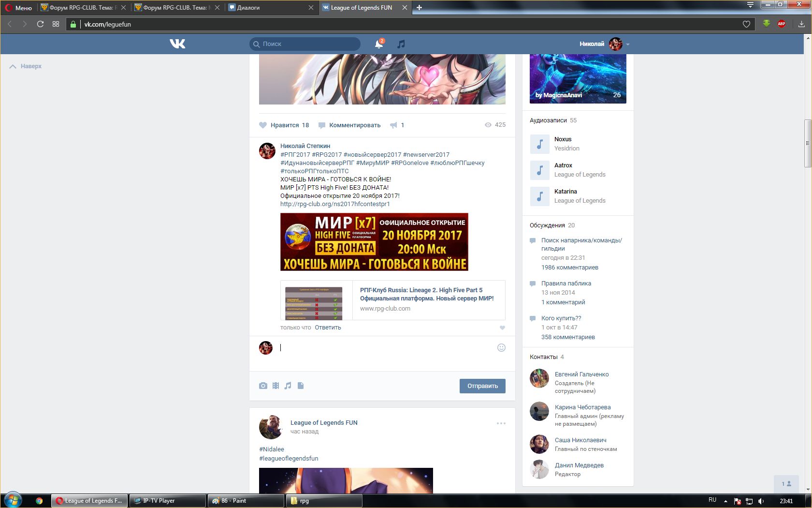Open the taskbar volume control

point(761,501)
